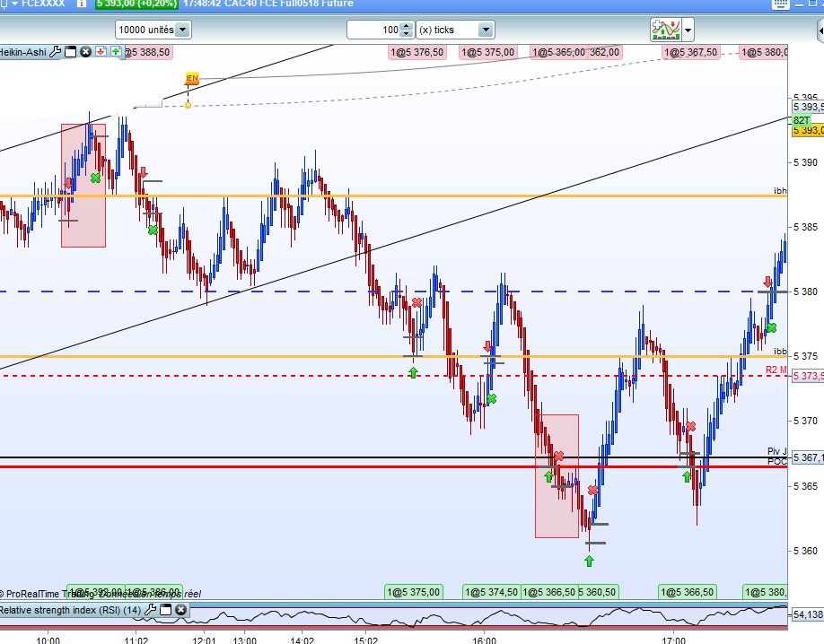Decrease the 100 ticks value stepper
824x644 pixels.
(x=407, y=33)
